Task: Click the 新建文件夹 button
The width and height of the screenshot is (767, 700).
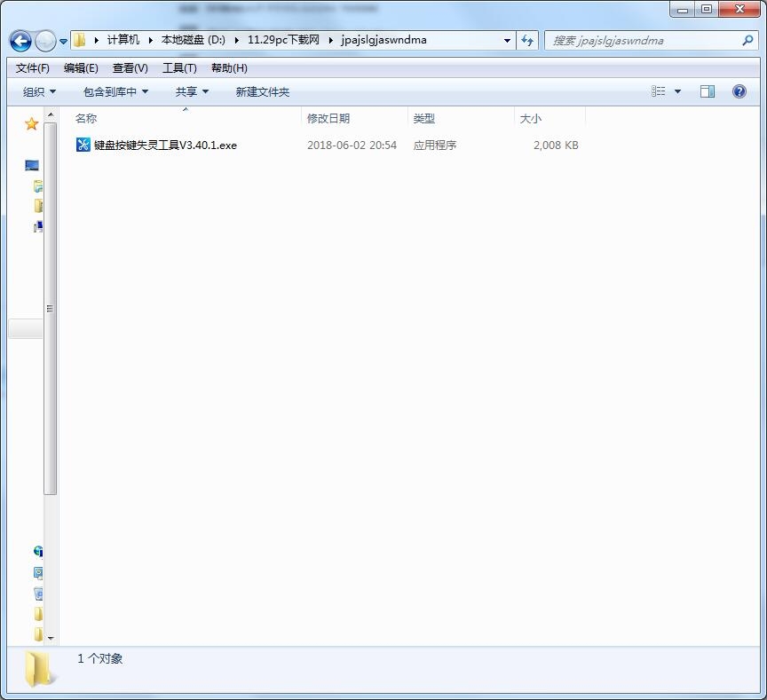Action: click(x=263, y=92)
